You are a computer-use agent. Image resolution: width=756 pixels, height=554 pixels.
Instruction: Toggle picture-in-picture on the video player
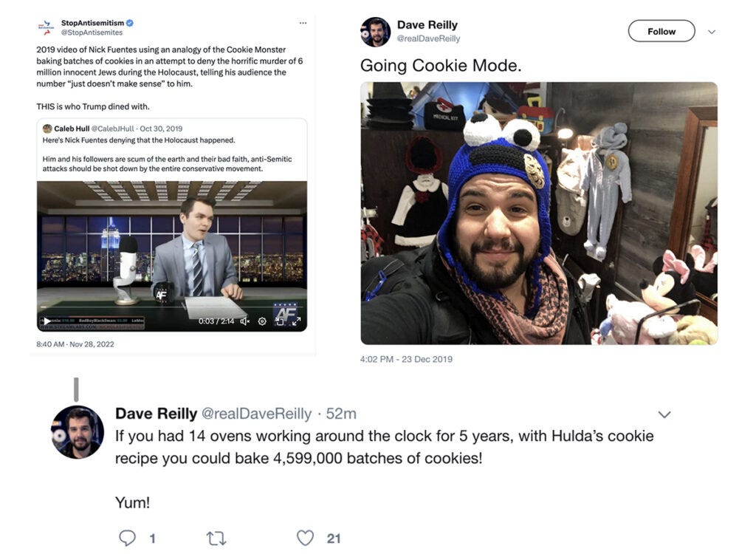tap(280, 321)
